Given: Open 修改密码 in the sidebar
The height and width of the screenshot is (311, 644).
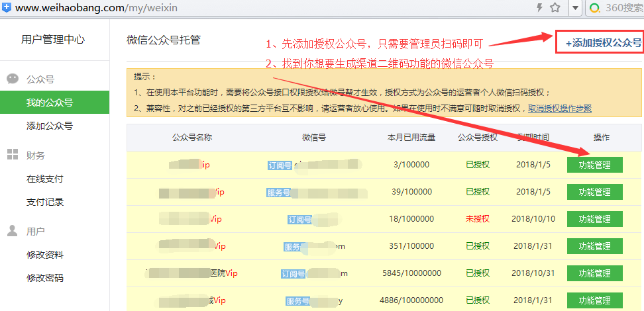Looking at the screenshot, I should (x=45, y=278).
